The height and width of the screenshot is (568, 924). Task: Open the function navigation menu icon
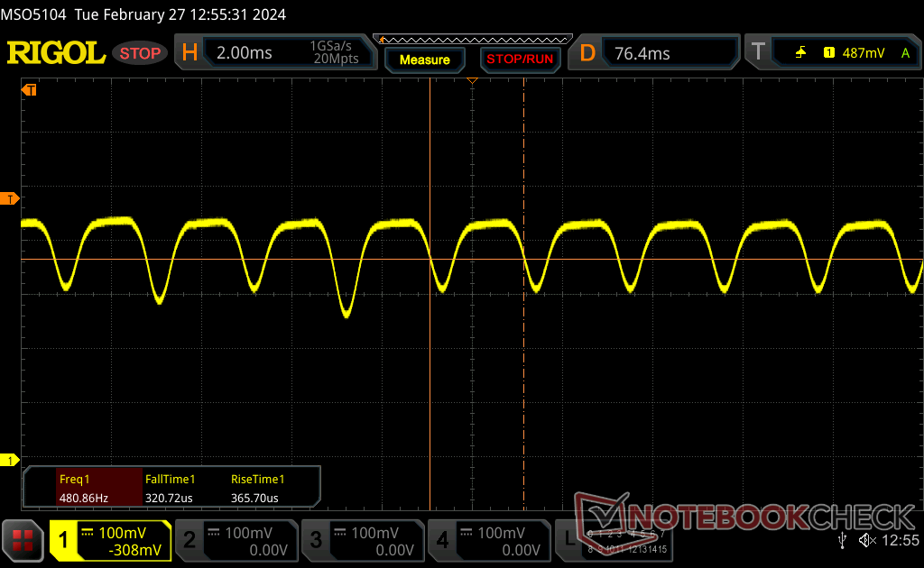[23, 540]
